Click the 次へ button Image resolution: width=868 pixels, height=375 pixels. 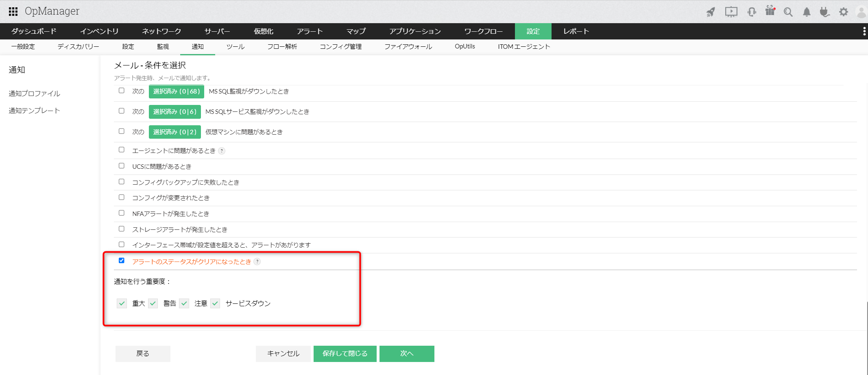click(x=407, y=354)
